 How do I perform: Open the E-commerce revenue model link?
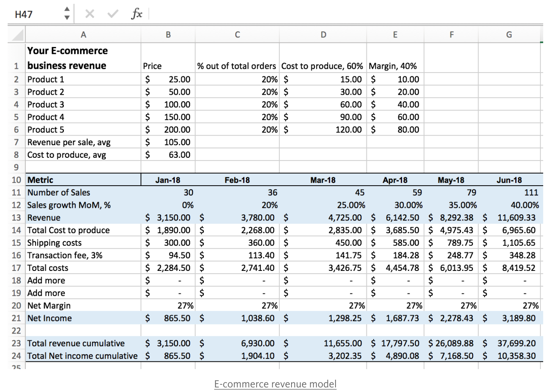[x=275, y=384]
